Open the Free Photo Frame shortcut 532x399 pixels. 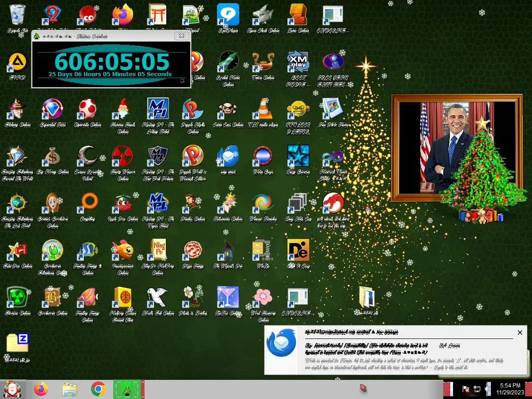(333, 109)
